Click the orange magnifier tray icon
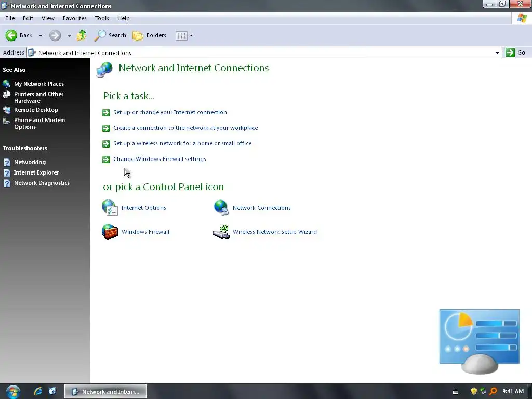The image size is (532, 399). [493, 392]
